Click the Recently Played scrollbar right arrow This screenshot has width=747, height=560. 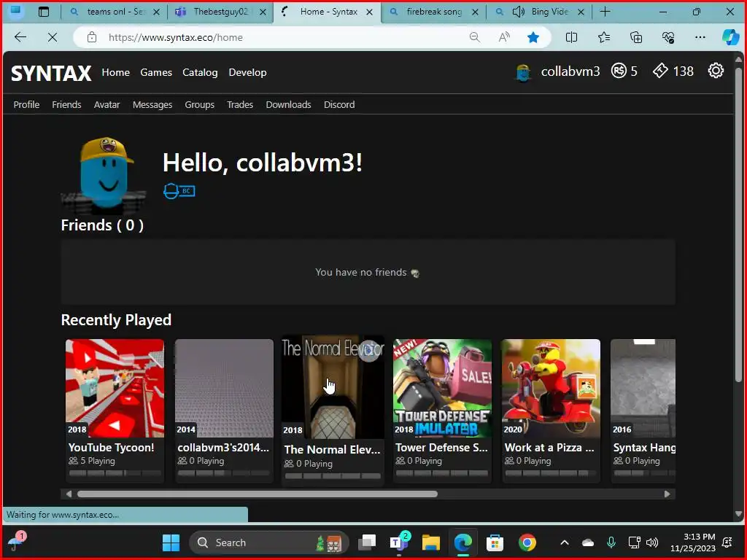click(667, 494)
